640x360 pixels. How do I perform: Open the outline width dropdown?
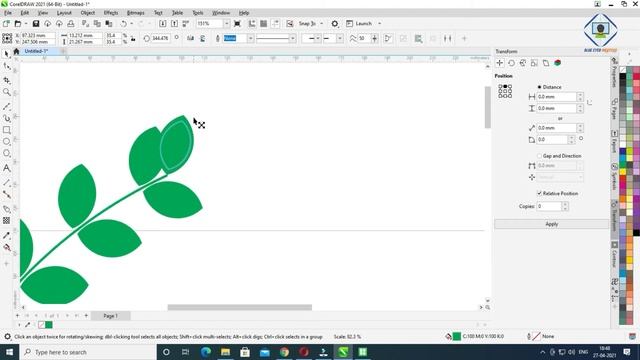(250, 38)
